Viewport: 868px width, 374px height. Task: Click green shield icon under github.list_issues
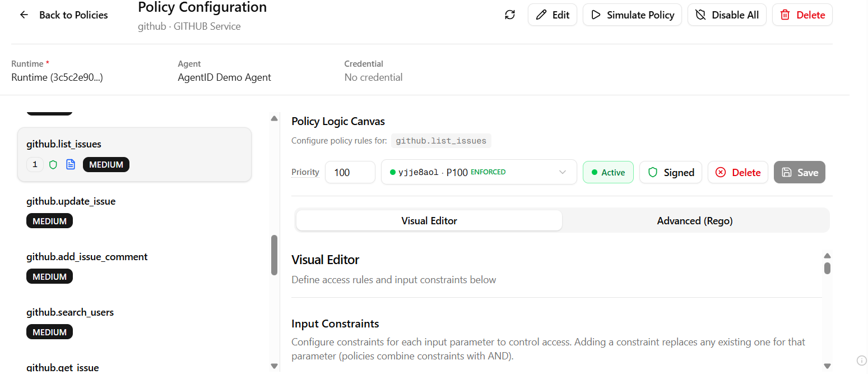pos(53,165)
